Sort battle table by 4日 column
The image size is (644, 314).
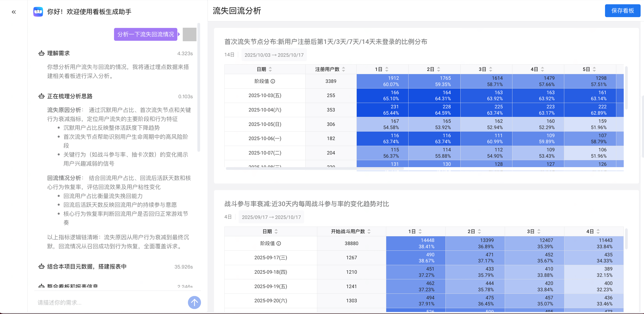coord(598,231)
